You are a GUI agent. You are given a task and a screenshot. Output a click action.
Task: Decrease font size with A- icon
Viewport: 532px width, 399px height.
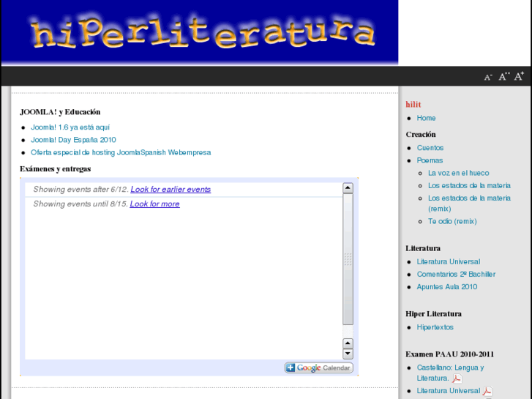coord(488,78)
